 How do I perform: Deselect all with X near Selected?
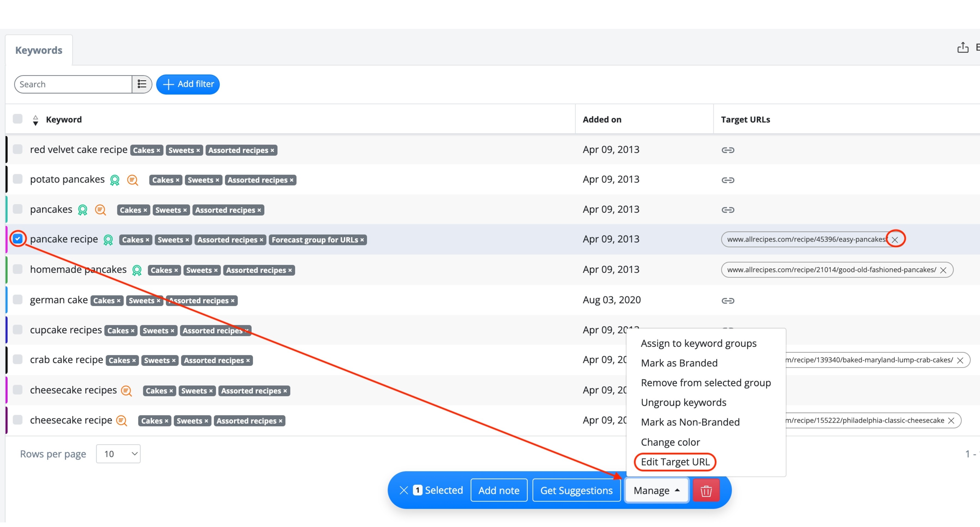404,491
